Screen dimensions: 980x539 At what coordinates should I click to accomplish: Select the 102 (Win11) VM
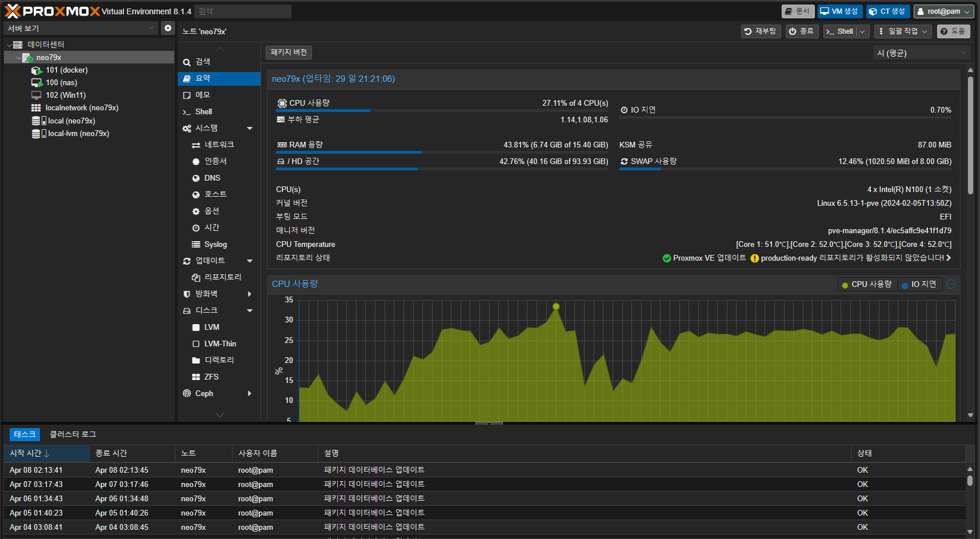[x=65, y=95]
